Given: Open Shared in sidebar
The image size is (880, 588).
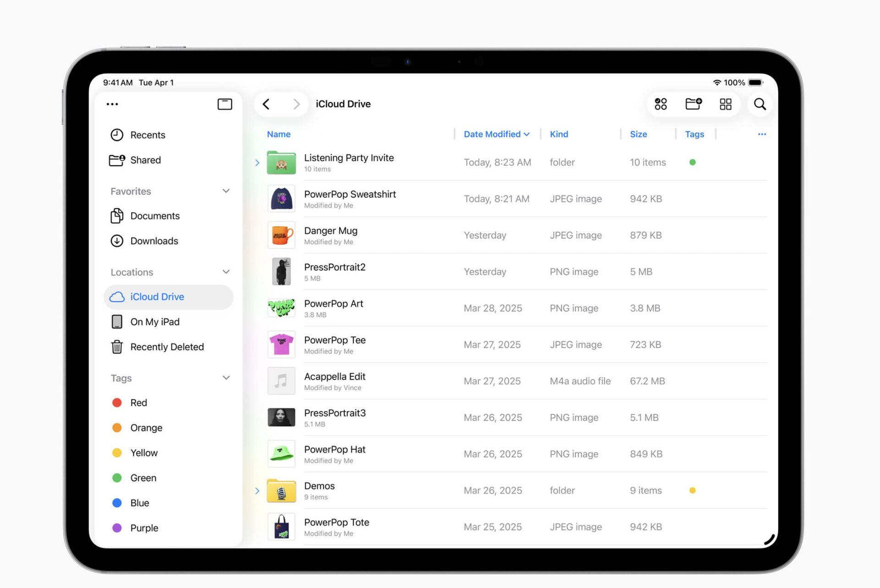Looking at the screenshot, I should pyautogui.click(x=169, y=160).
